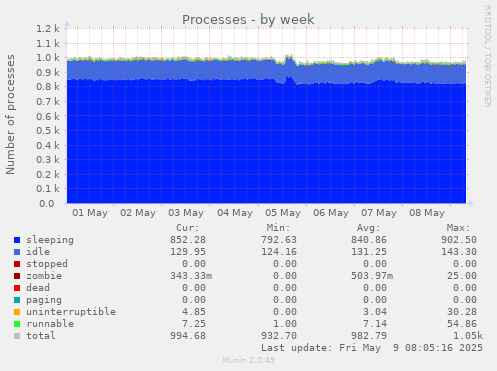Click uninterruptible current value 4.85
The image size is (497, 371).
click(194, 312)
